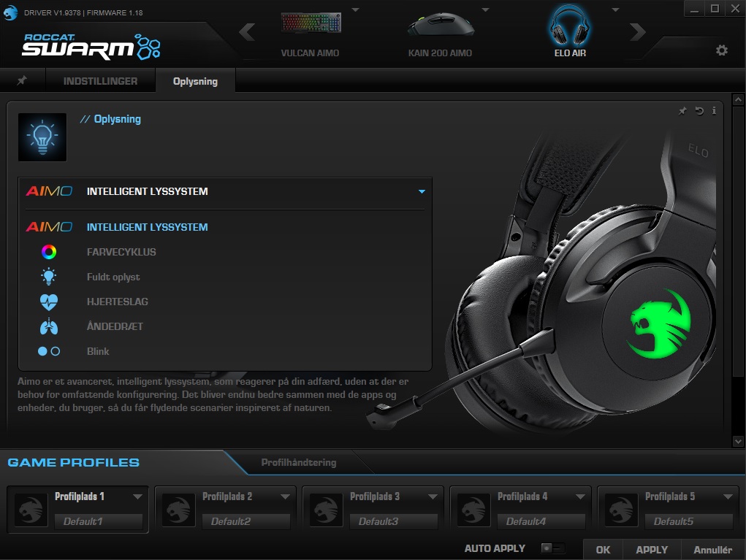Click the green headset logo preview
This screenshot has height=560, width=746.
659,324
